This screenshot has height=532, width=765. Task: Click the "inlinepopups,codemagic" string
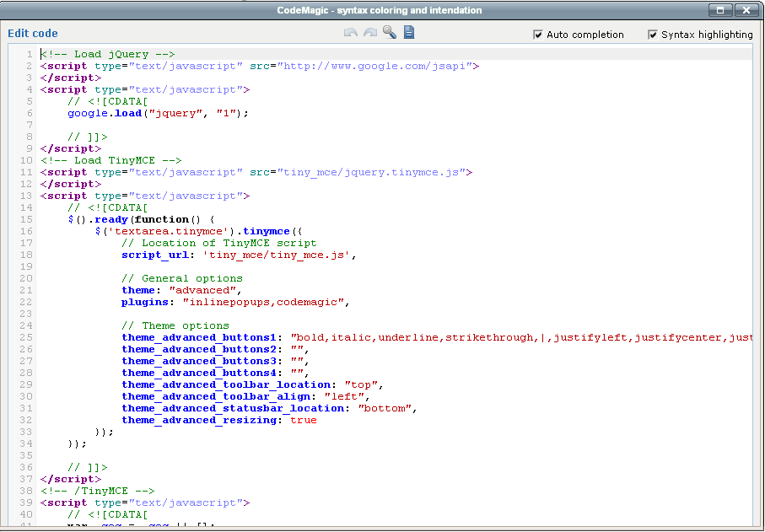coord(263,303)
